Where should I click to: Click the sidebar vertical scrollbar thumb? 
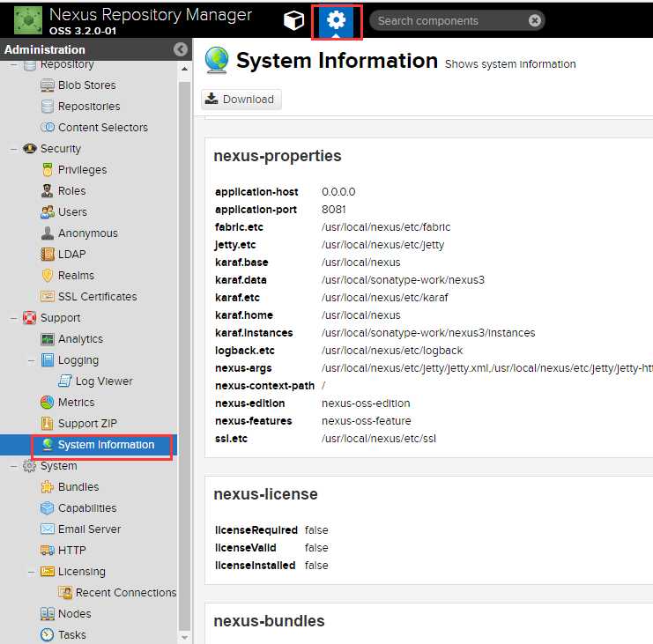point(184,356)
